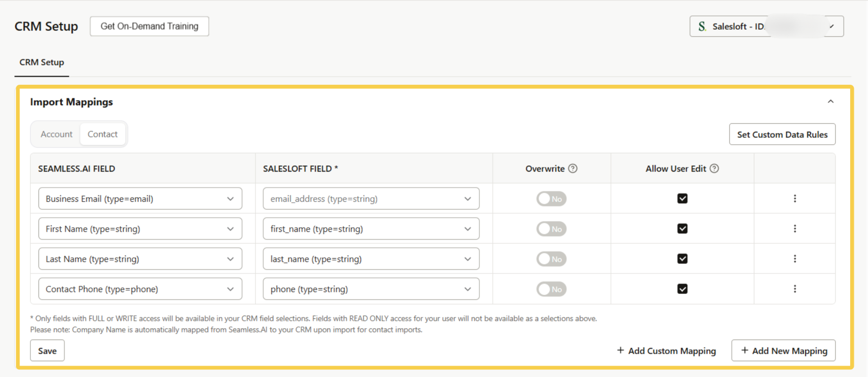Uncheck Allow User Edit for Last Name
The image size is (868, 377).
pos(682,259)
